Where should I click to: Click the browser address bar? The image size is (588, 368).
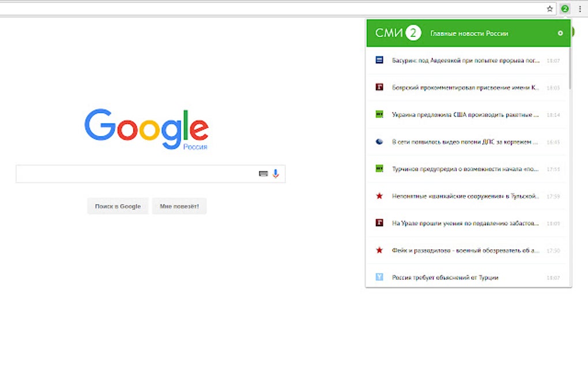277,9
